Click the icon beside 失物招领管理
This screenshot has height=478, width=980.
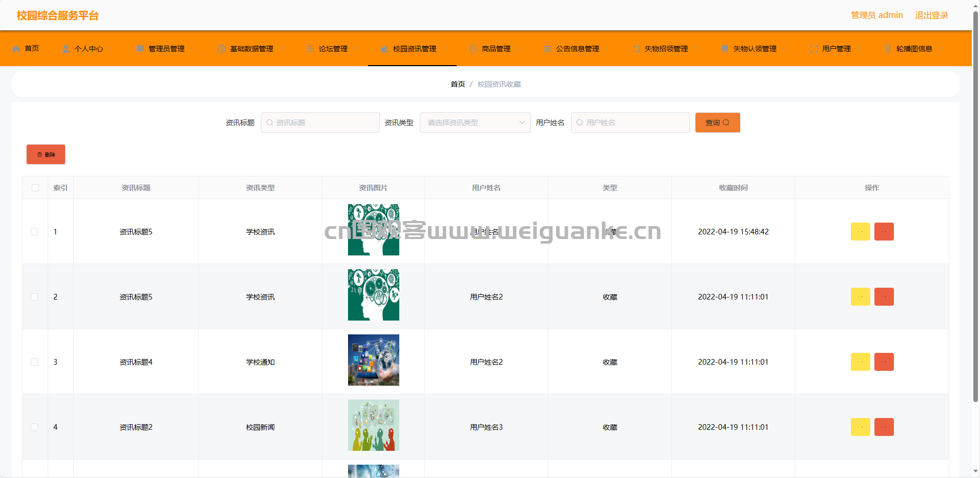tap(636, 49)
